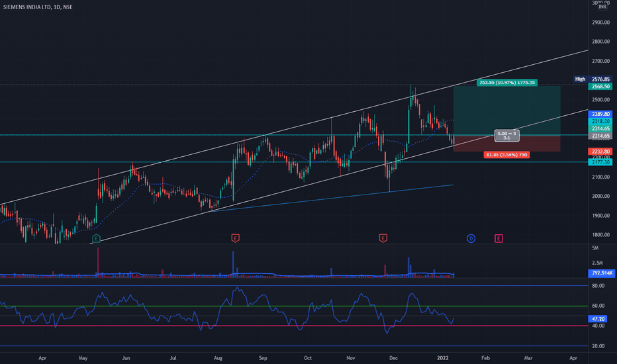Click the 2500.00 price axis label
Viewport: 617px width, 364px height.
click(600, 99)
